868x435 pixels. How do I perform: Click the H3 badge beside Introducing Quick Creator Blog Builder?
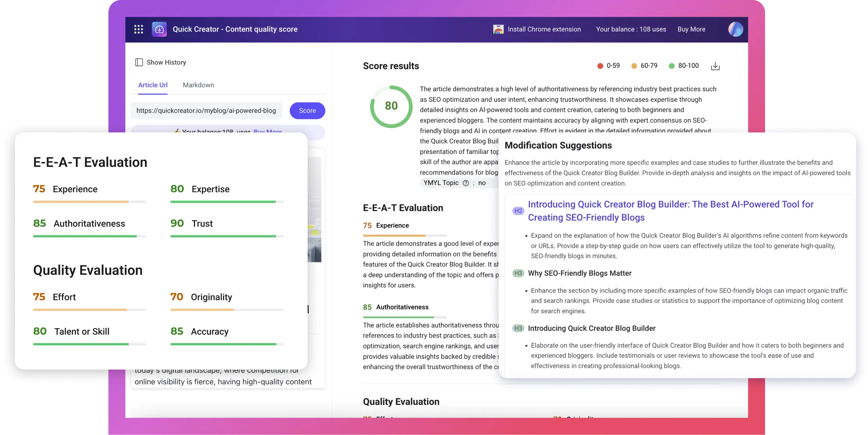(518, 328)
